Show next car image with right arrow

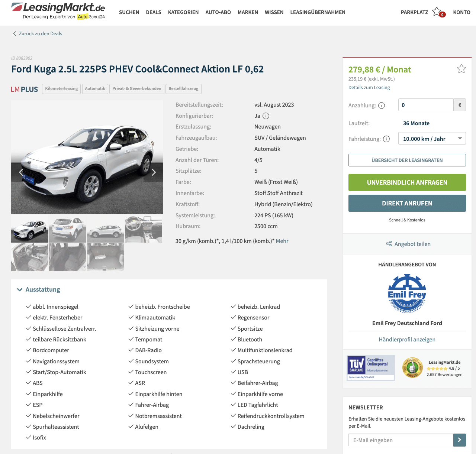[153, 172]
